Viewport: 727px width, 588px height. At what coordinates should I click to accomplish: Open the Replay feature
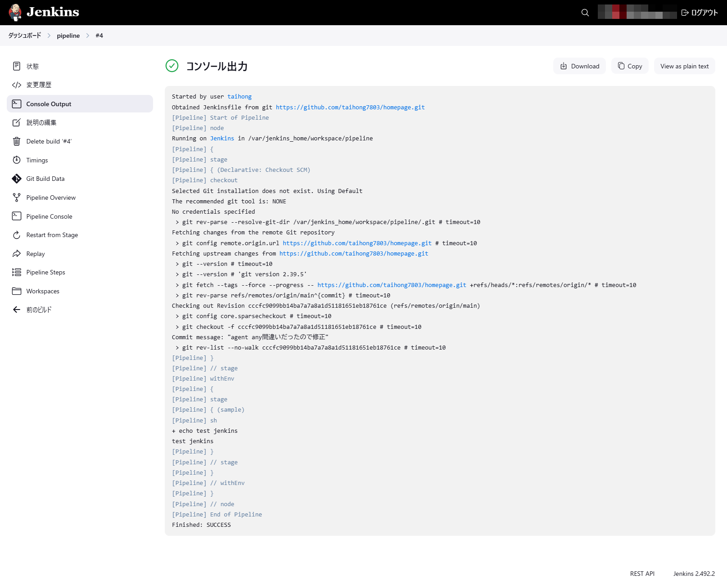tap(35, 254)
